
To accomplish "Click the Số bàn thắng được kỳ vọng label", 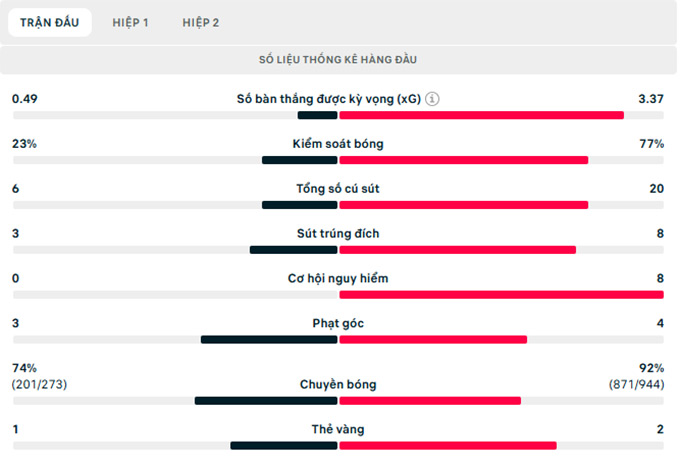I will (x=328, y=99).
